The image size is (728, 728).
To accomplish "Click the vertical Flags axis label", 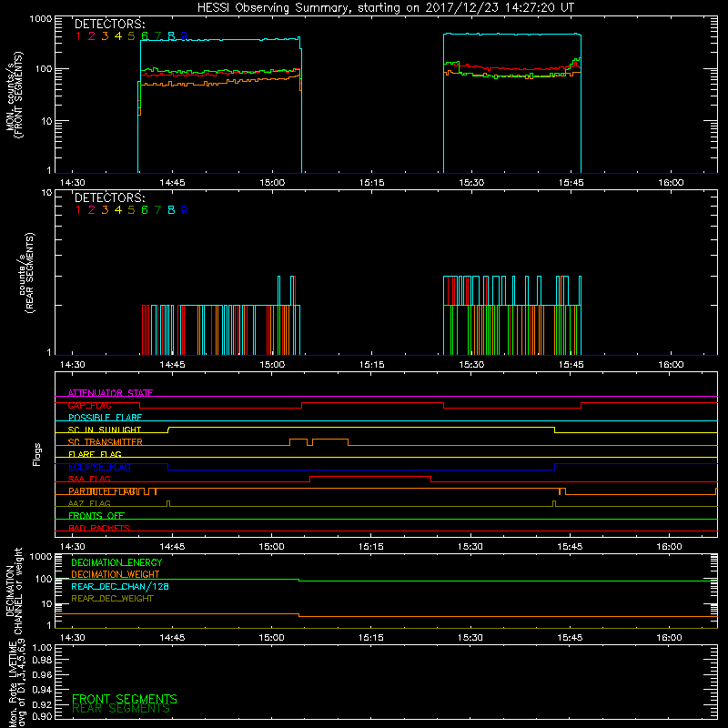I will click(37, 454).
